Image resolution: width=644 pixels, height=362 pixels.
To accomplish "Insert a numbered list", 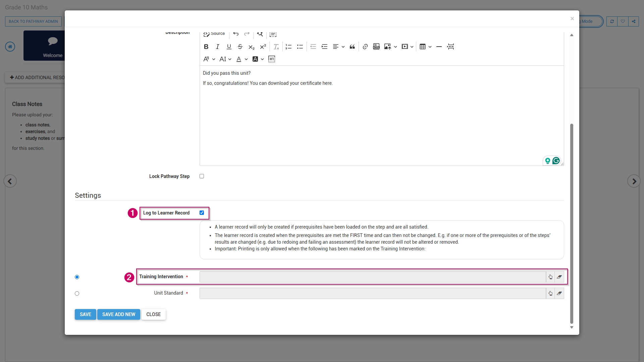I will 288,47.
